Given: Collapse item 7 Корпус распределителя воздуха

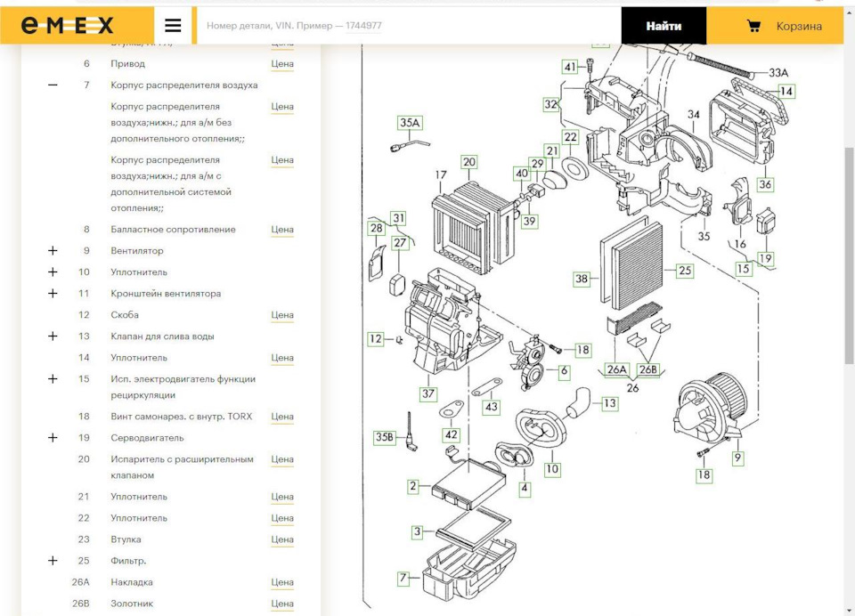Looking at the screenshot, I should pyautogui.click(x=53, y=85).
